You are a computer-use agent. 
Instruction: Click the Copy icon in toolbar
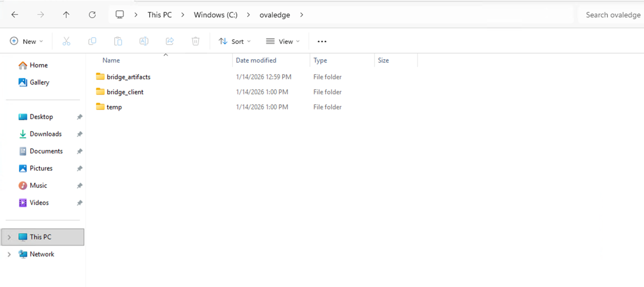tap(92, 41)
